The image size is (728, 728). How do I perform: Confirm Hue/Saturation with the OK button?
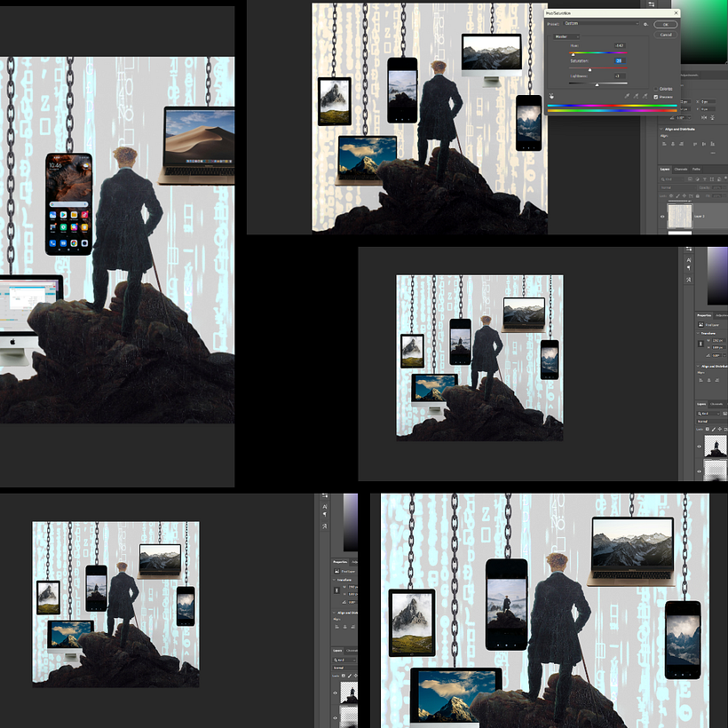click(665, 25)
